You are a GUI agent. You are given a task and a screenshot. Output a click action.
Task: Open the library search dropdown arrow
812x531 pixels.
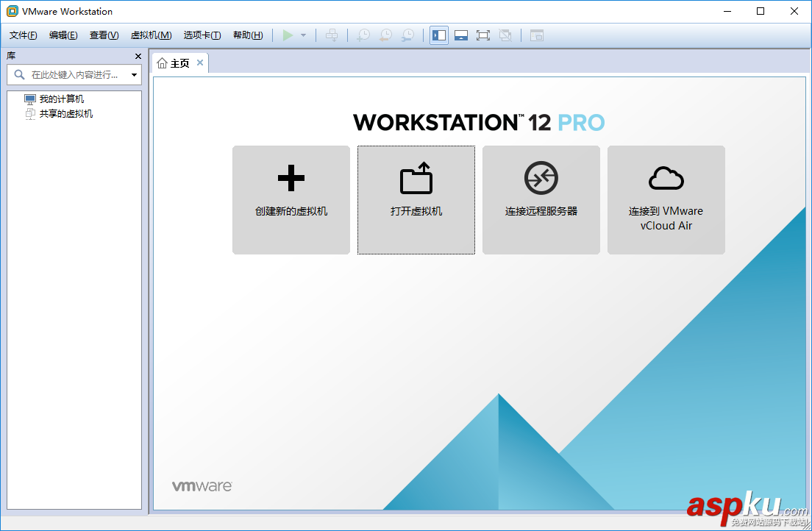click(x=134, y=75)
